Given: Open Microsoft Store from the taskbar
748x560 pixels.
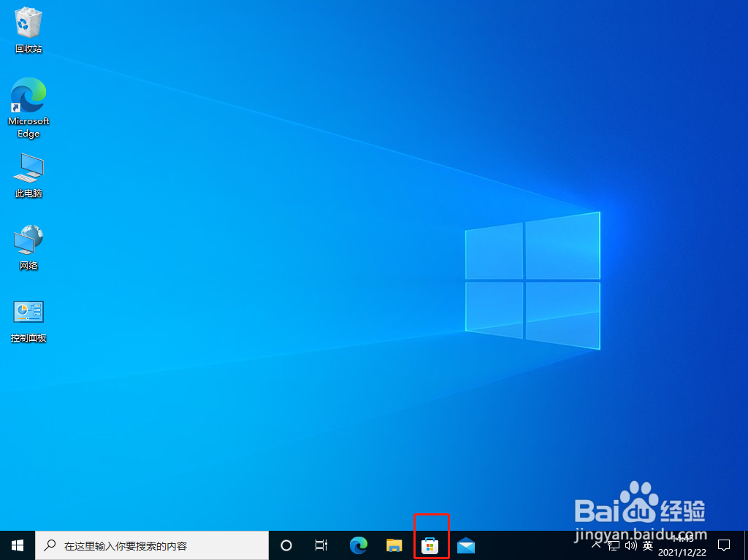Looking at the screenshot, I should click(x=431, y=545).
